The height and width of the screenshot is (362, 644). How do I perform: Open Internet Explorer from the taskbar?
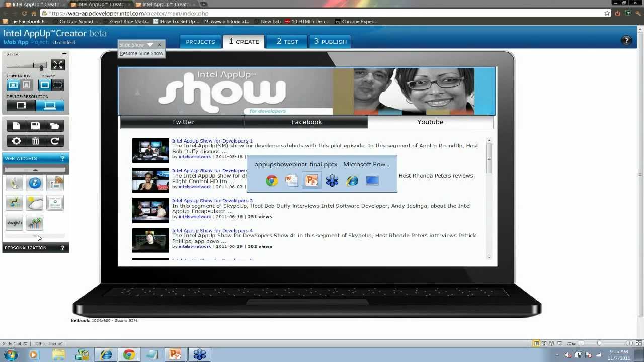coord(106,355)
